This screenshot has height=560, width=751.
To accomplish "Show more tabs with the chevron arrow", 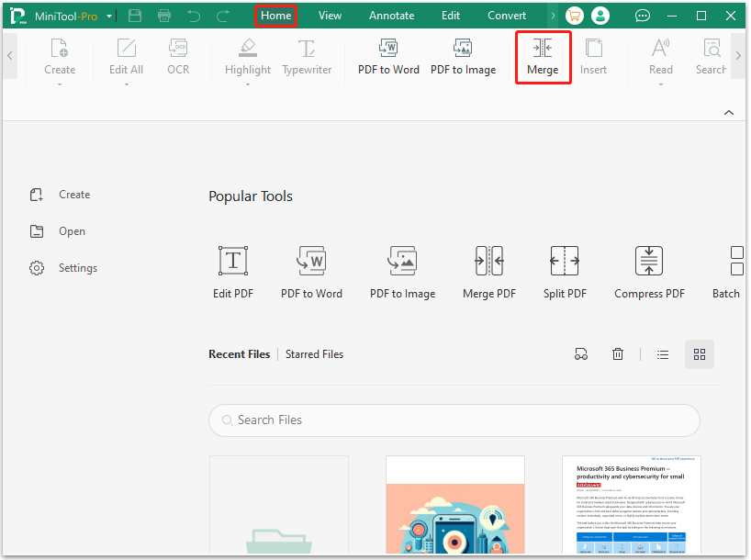I will pos(553,16).
